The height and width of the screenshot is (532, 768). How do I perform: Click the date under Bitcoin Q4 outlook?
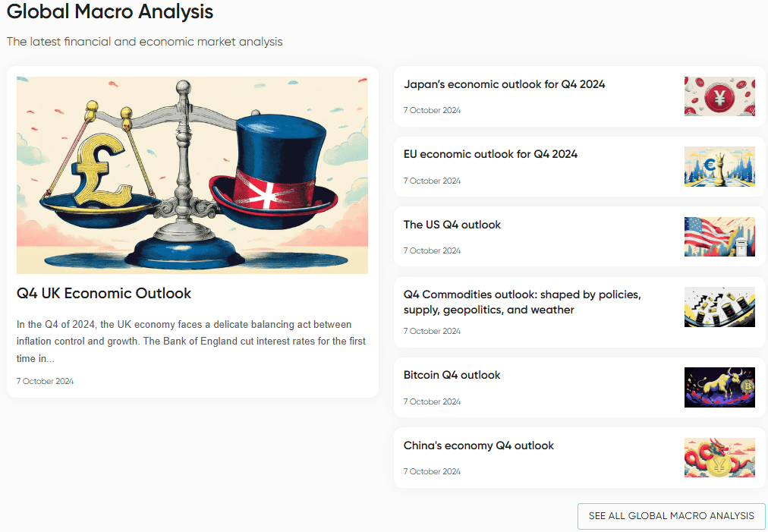click(x=432, y=401)
